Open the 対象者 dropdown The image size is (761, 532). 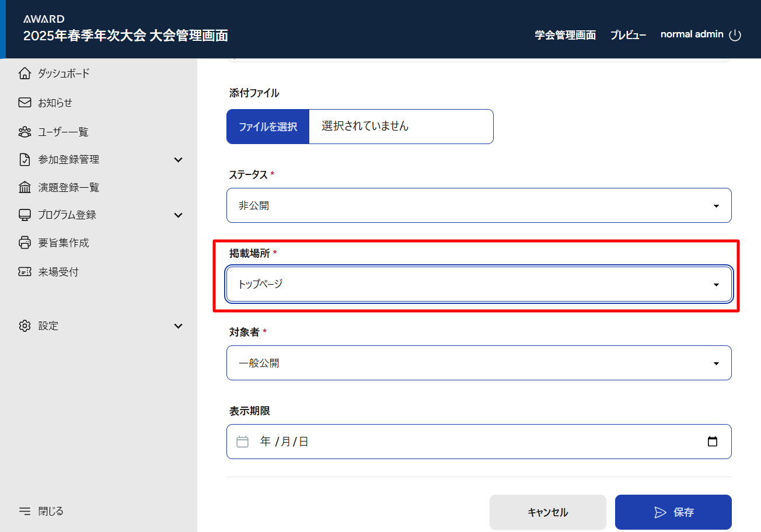[479, 363]
